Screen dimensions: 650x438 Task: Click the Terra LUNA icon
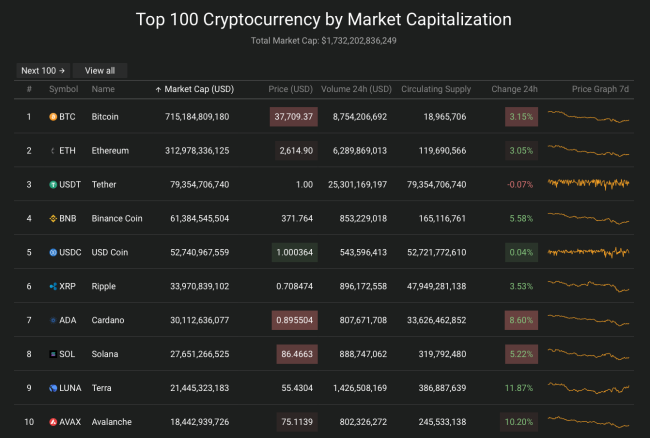tap(53, 388)
